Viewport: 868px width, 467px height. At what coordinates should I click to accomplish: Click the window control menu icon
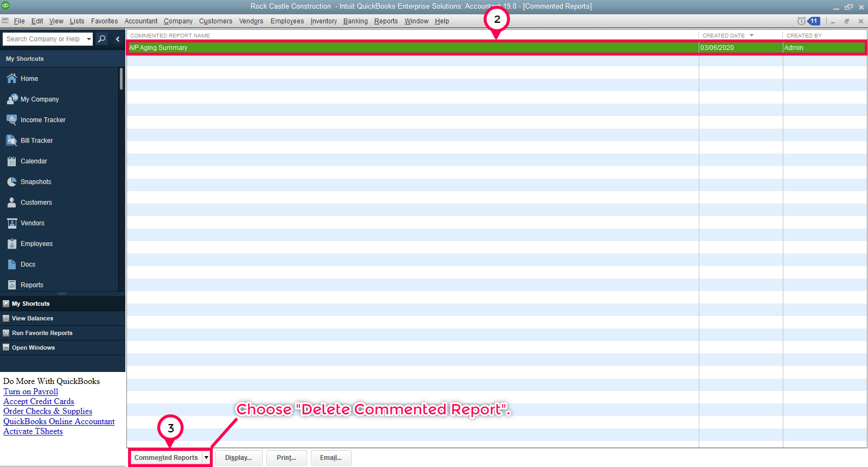pyautogui.click(x=5, y=21)
